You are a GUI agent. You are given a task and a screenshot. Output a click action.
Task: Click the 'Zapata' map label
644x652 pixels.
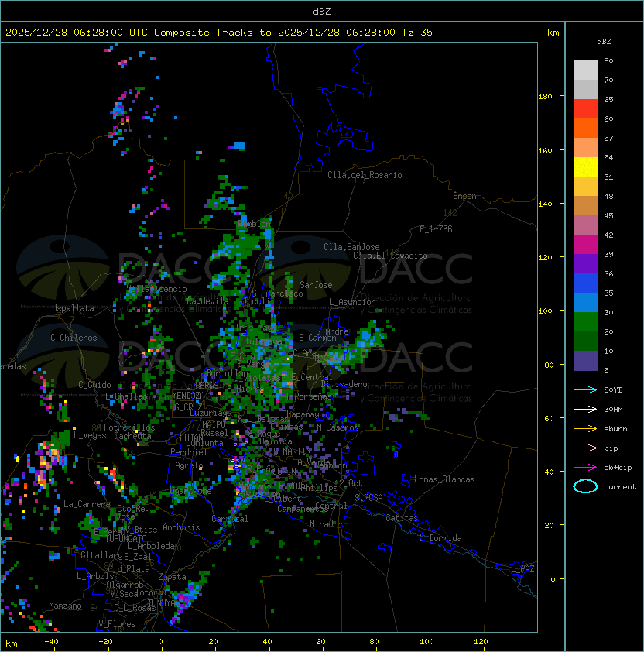pyautogui.click(x=172, y=577)
